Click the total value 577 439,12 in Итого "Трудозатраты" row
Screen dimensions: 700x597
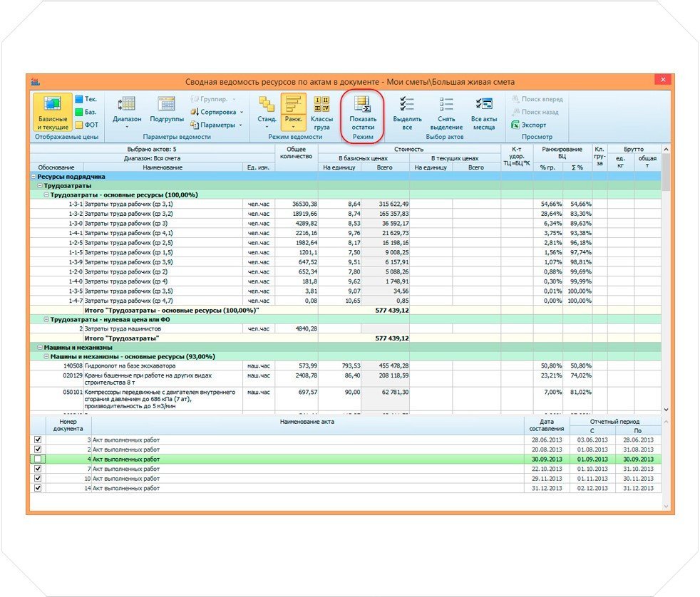[x=391, y=338]
